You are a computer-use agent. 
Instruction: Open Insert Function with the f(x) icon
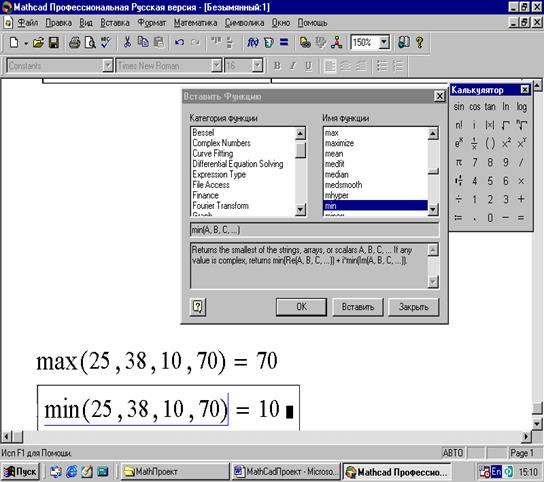click(x=253, y=43)
